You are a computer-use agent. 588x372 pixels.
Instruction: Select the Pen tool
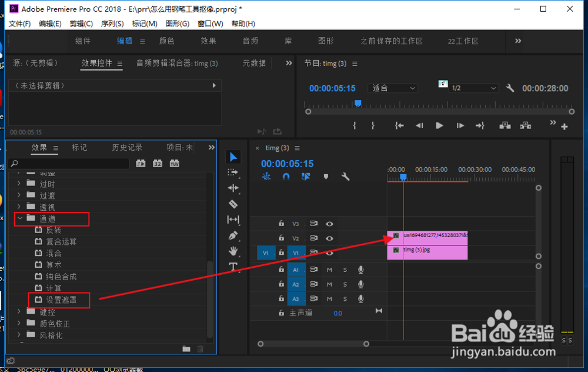pyautogui.click(x=233, y=235)
